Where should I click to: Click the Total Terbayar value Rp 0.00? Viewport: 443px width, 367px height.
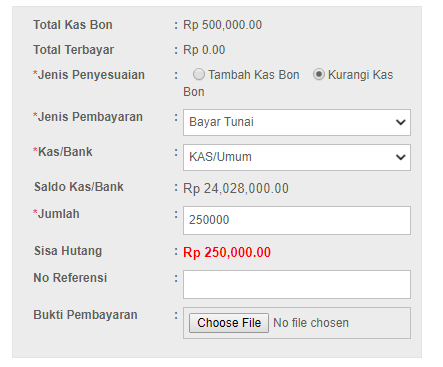point(204,50)
